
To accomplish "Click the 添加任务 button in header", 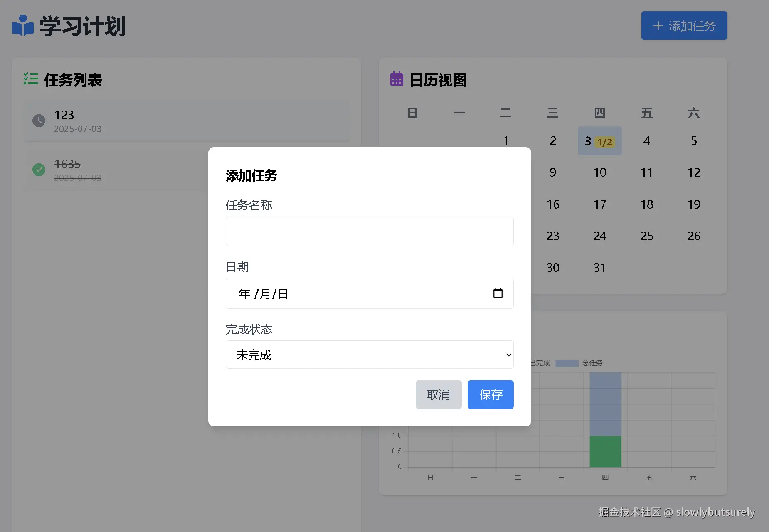I will [x=684, y=26].
